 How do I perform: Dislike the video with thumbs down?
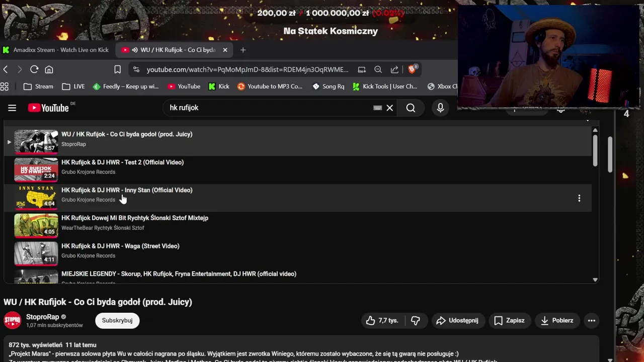point(416,320)
